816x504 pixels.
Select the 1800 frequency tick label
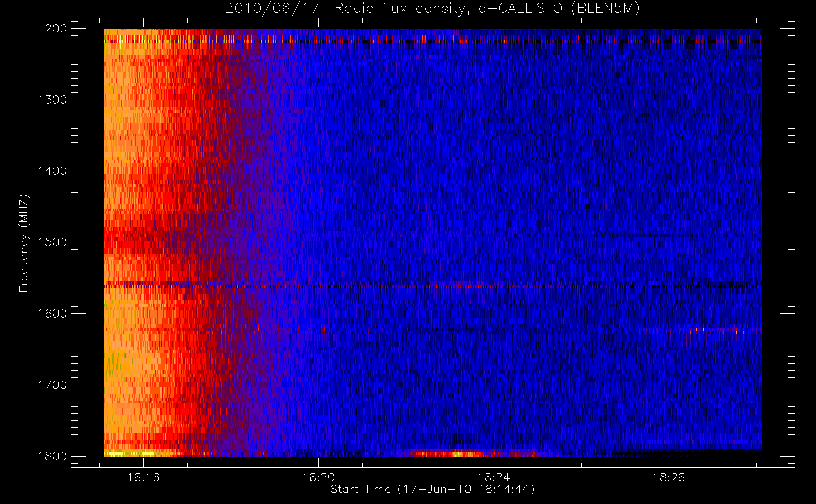[52, 456]
